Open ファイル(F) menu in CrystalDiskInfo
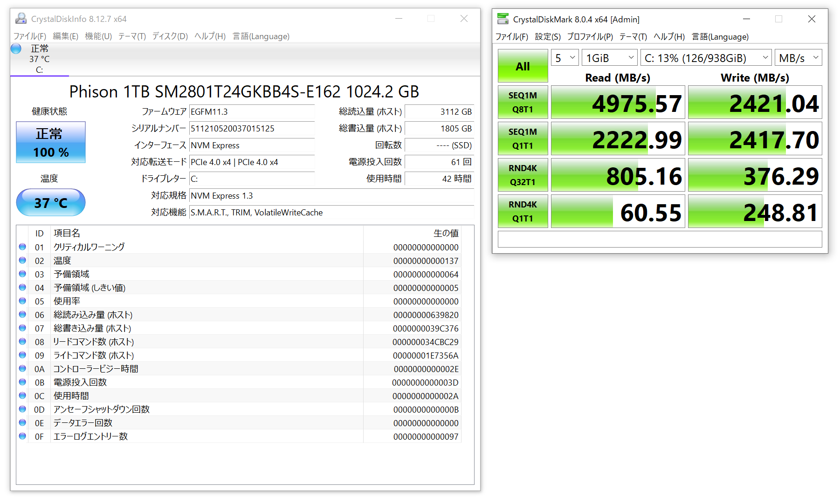Screen dimensions: 840x504 [x=30, y=36]
